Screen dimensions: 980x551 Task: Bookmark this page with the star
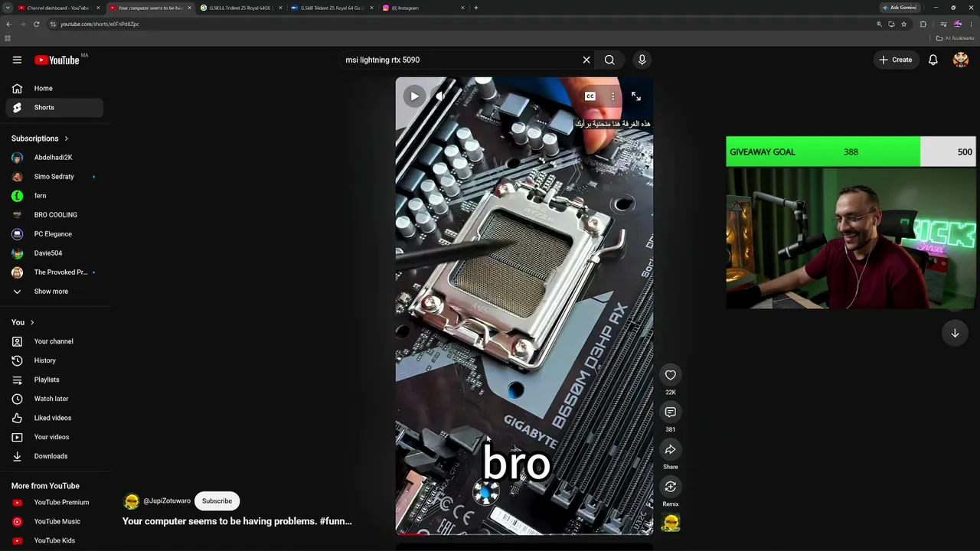point(903,24)
